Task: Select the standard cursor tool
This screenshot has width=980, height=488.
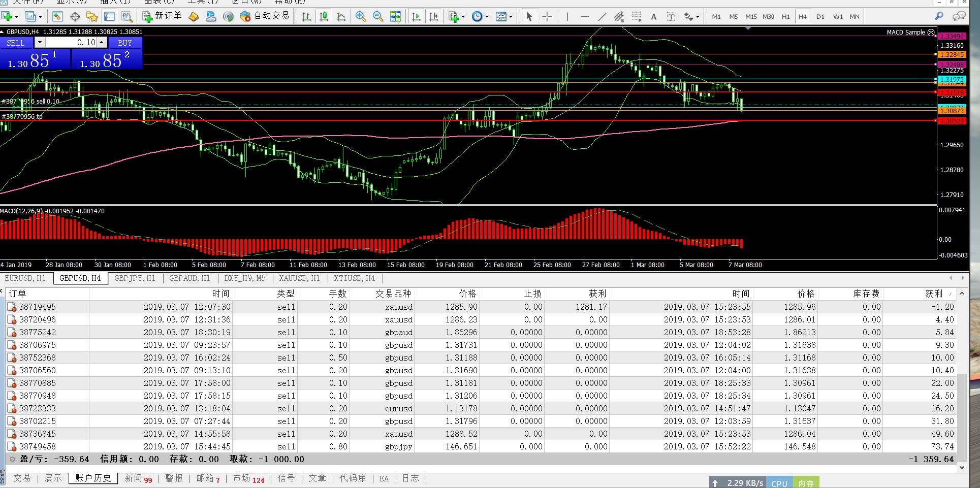Action: click(529, 17)
